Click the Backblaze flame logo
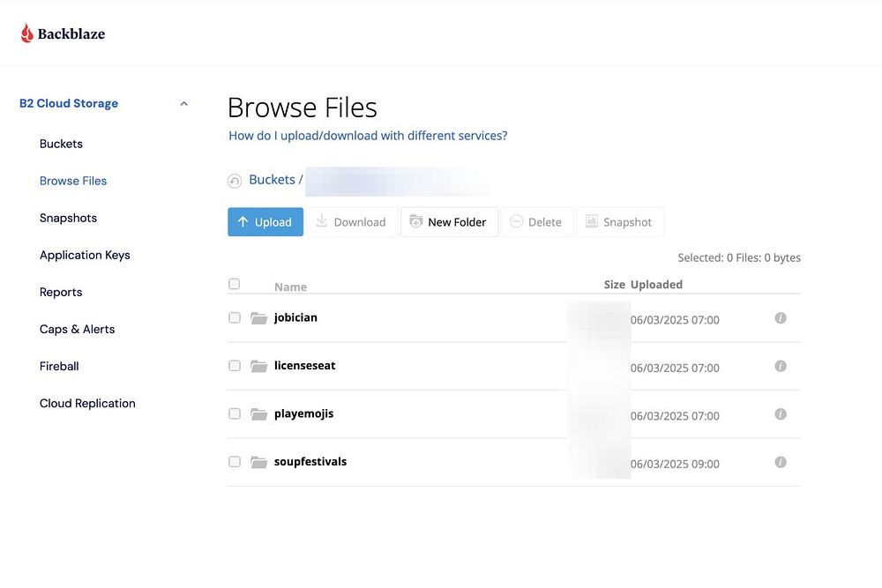Screen dimensions: 882x588 pyautogui.click(x=27, y=33)
